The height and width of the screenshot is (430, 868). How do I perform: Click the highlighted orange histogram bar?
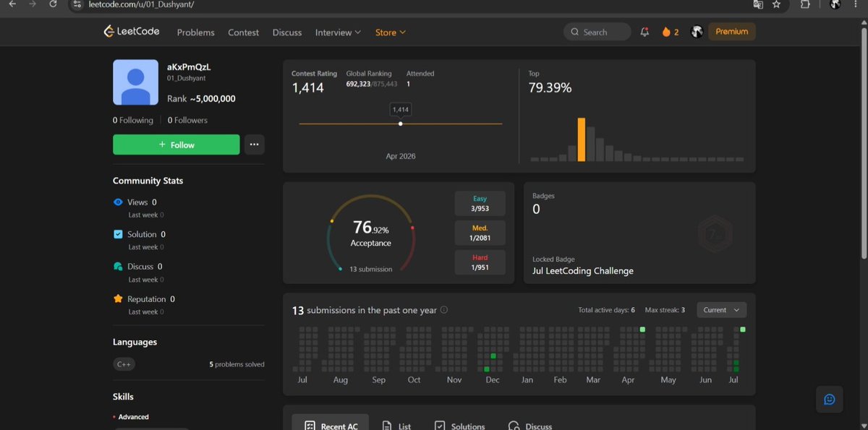pyautogui.click(x=582, y=139)
